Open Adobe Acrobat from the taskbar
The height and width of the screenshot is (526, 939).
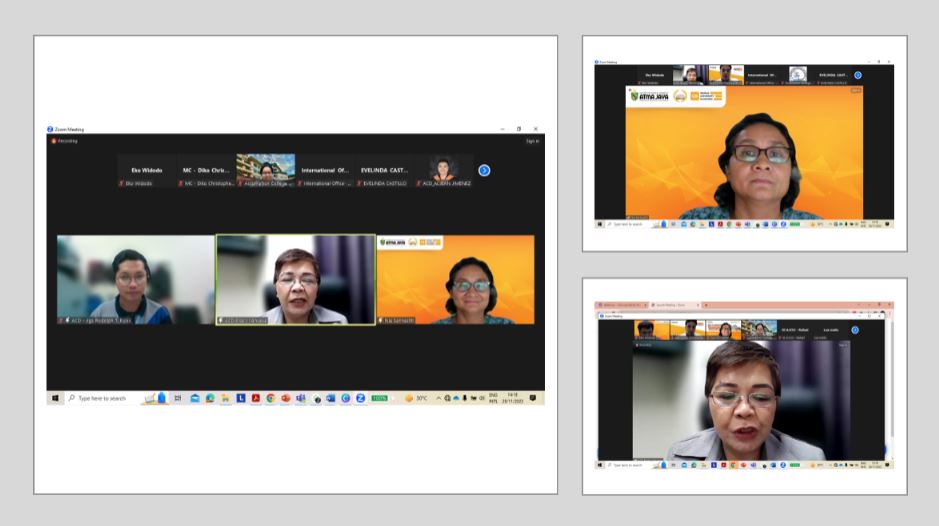point(256,398)
